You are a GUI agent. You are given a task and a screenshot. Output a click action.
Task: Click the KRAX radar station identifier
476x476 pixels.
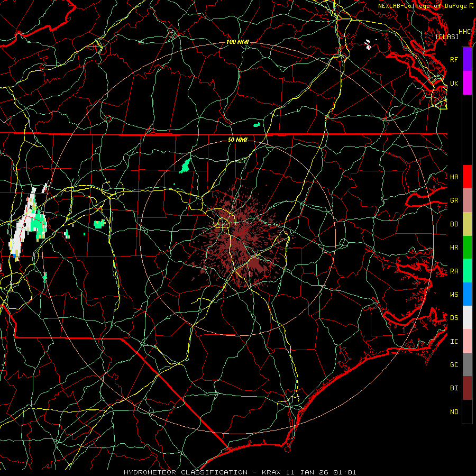(271, 472)
